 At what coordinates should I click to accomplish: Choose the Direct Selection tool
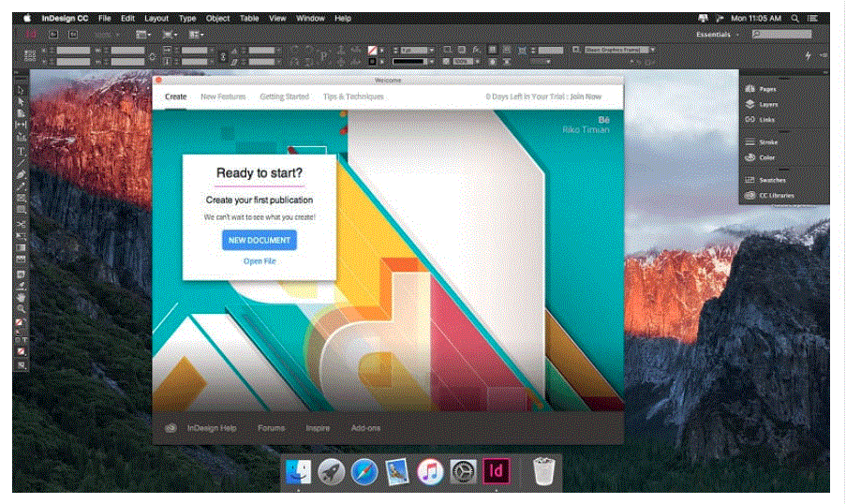point(21,101)
